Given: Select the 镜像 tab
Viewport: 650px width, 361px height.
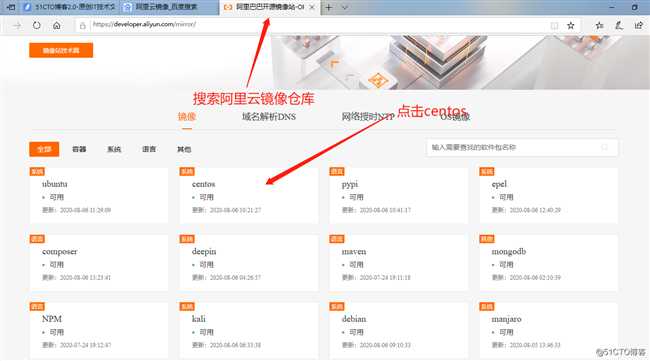Looking at the screenshot, I should (x=187, y=116).
